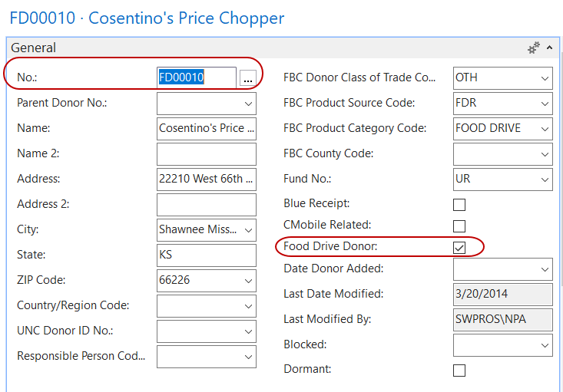Expand the City dropdown arrow
The width and height of the screenshot is (563, 392).
tap(248, 229)
